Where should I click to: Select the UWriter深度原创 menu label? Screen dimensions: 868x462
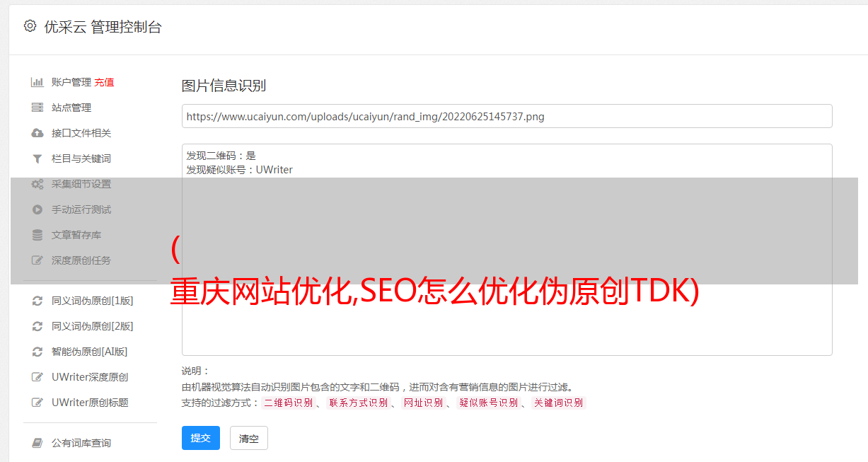[x=90, y=377]
